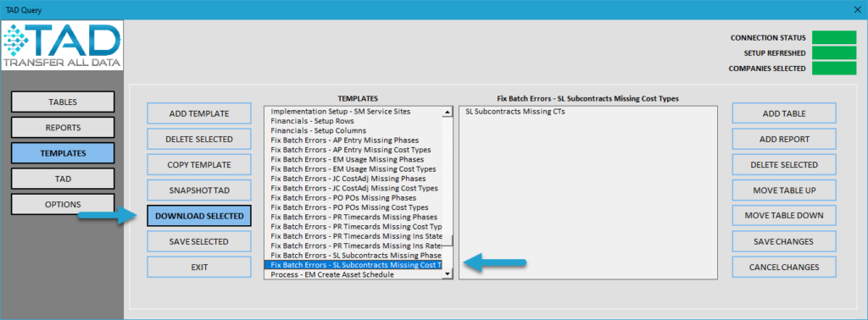Click the ADD TABLE button
This screenshot has height=320, width=868.
[784, 113]
